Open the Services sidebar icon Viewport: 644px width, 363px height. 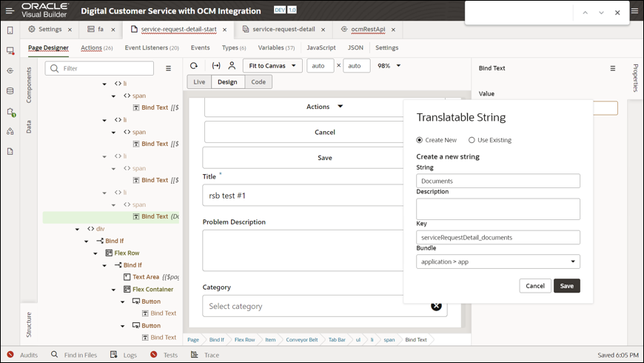(10, 70)
